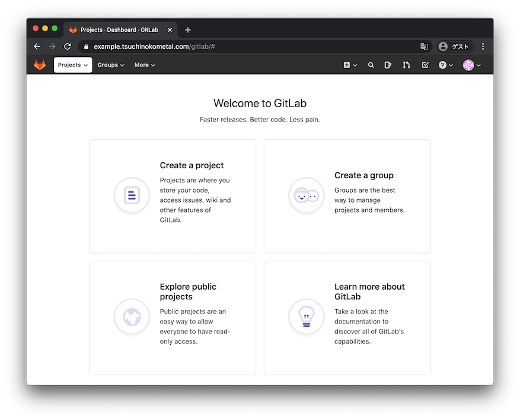Click the Create a project heading
The height and width of the screenshot is (420, 520).
[x=192, y=165]
